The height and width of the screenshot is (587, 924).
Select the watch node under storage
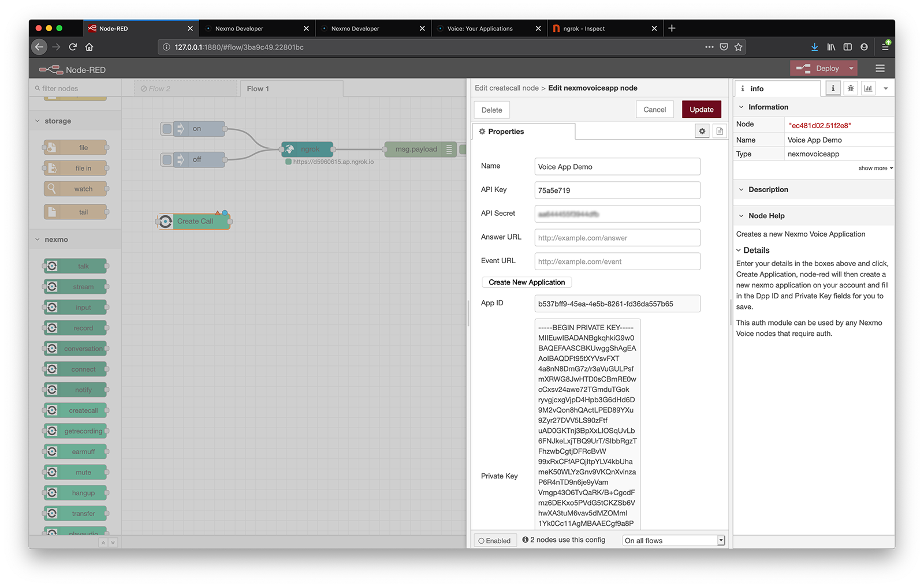point(76,189)
